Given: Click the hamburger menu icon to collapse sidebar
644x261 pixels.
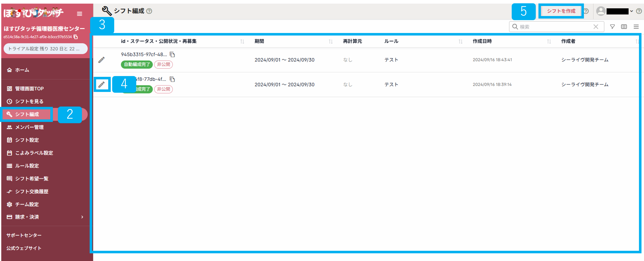Looking at the screenshot, I should click(x=79, y=14).
